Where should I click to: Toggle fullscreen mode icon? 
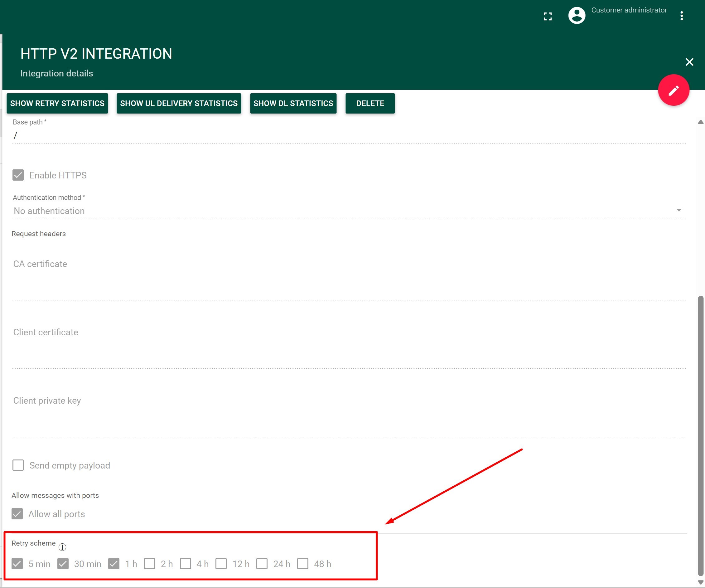(x=548, y=17)
